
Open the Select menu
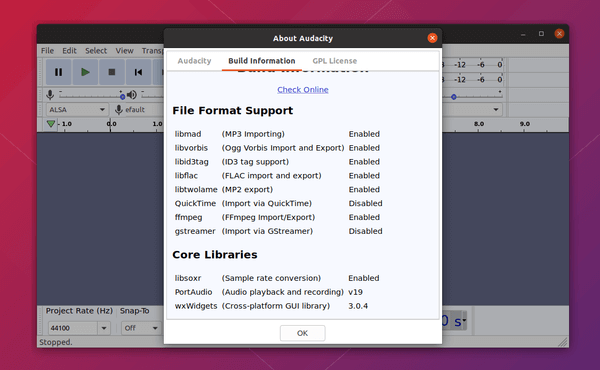[96, 51]
